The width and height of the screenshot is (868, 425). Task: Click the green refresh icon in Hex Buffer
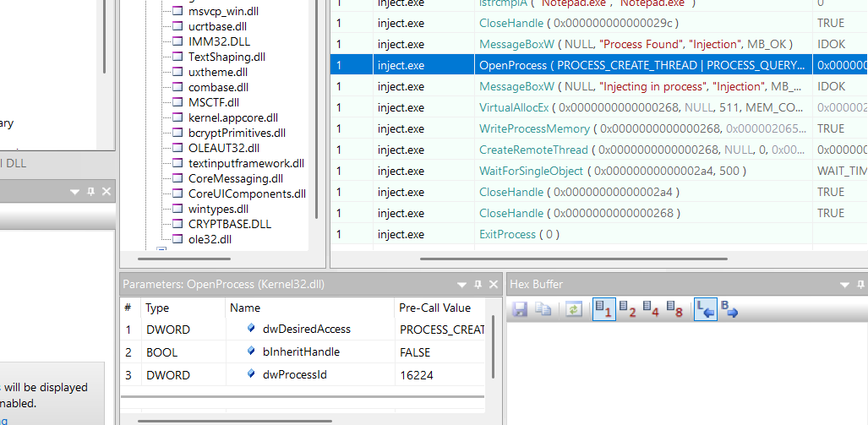tap(574, 310)
